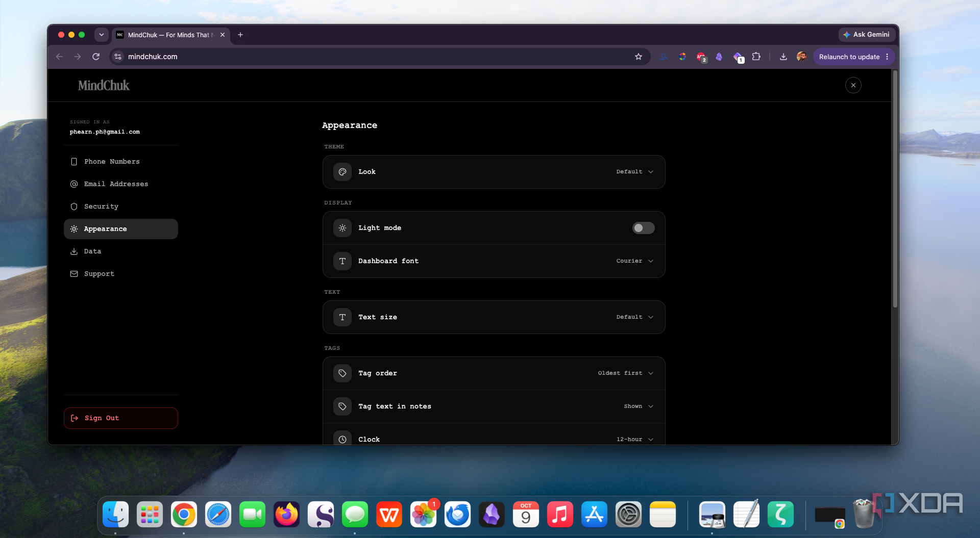Click Relaunch to update button

tap(849, 57)
